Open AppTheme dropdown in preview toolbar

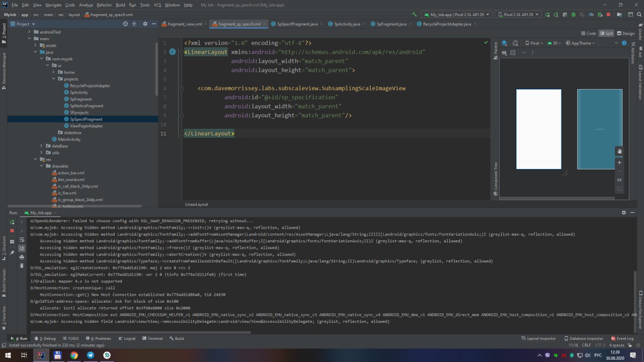point(580,43)
